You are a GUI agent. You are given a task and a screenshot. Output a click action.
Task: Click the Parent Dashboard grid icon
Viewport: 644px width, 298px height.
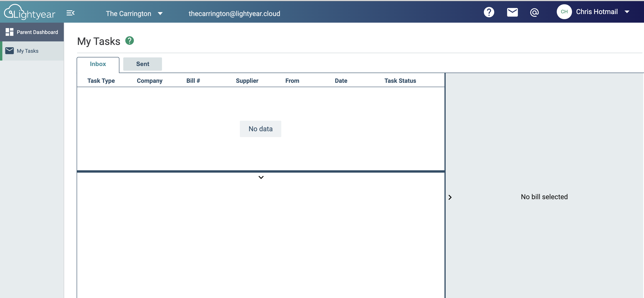pos(10,32)
